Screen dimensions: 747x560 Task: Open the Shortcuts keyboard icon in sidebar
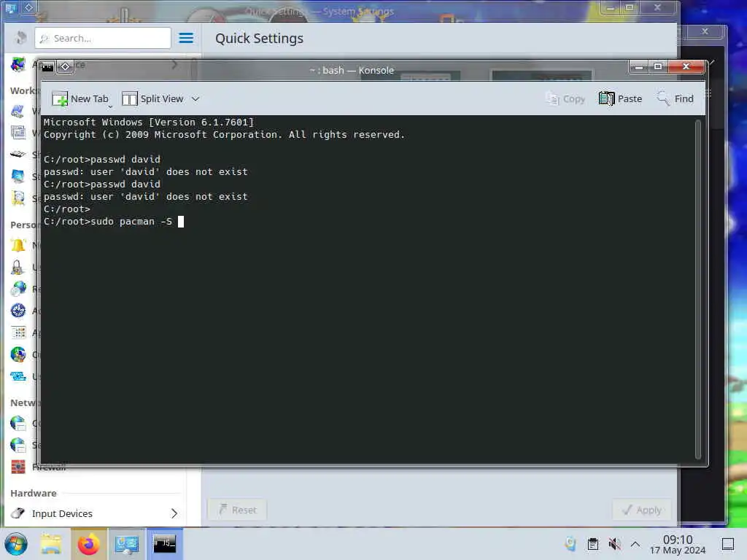point(18,155)
